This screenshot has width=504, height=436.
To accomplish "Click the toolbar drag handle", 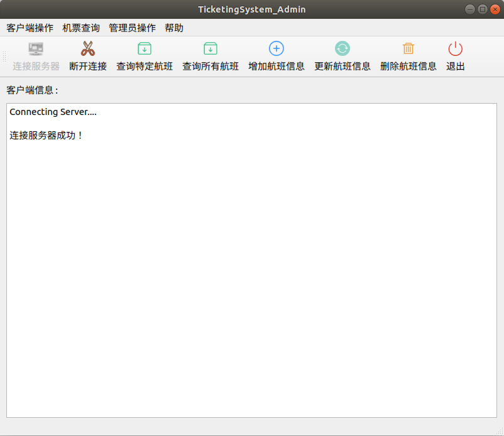I will [4, 57].
